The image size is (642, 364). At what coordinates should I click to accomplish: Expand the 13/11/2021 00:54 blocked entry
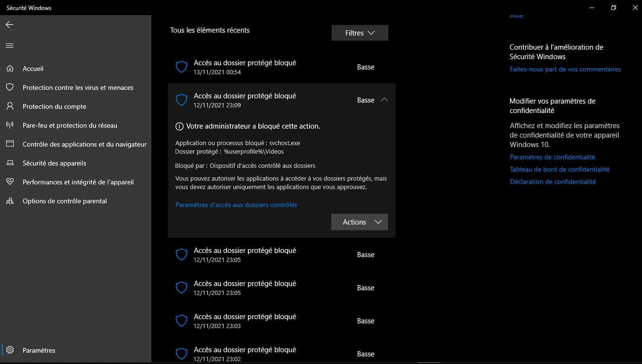click(281, 67)
